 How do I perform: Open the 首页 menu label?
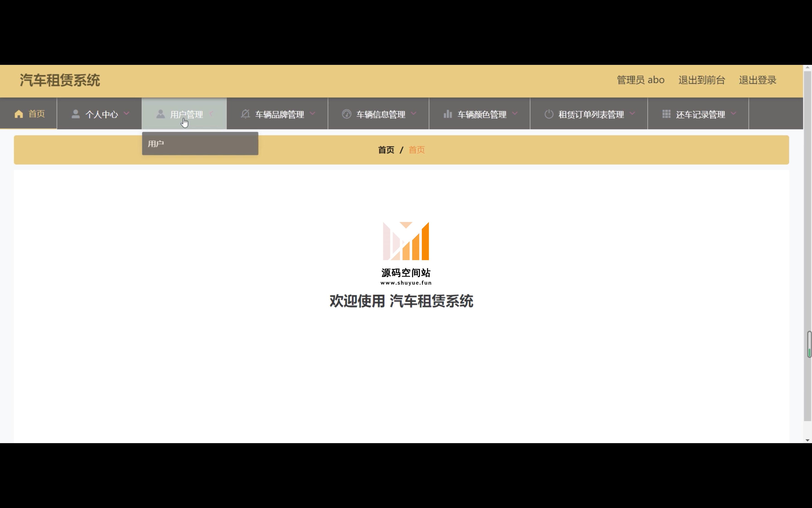coord(36,114)
